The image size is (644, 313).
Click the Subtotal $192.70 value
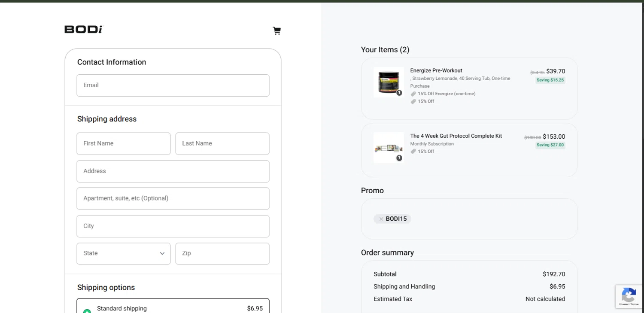point(554,274)
